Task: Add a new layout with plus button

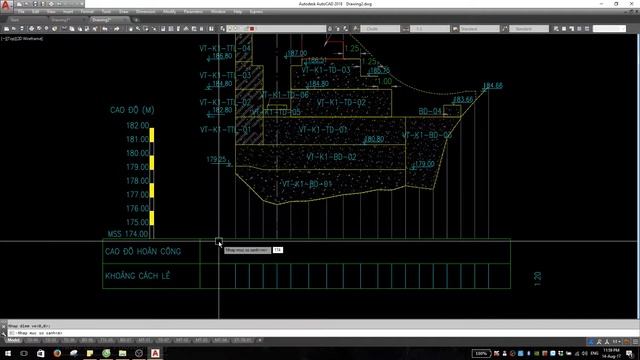Action: click(x=260, y=340)
